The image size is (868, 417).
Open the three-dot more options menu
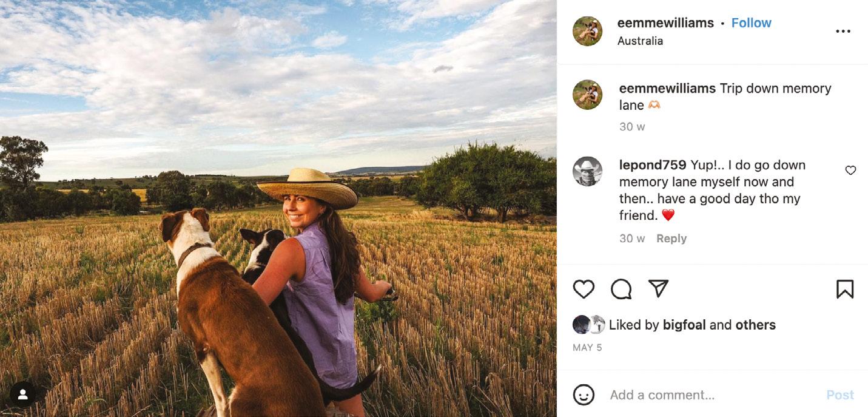[843, 32]
